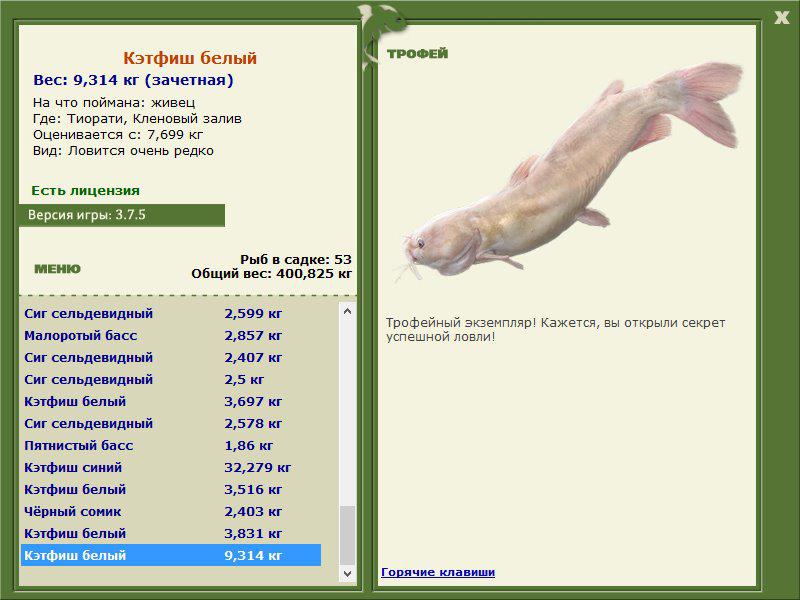800x600 pixels.
Task: Click the fish list scrollbar thumb
Action: (347, 535)
